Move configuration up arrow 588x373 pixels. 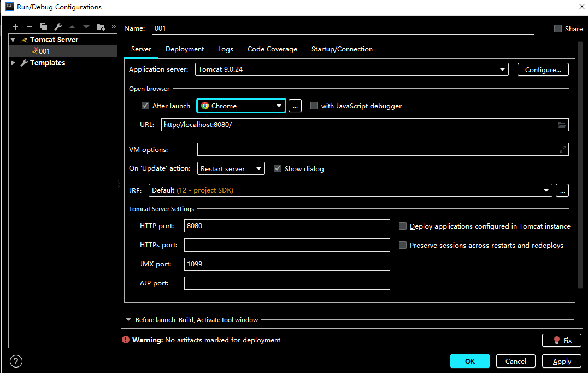pos(72,27)
